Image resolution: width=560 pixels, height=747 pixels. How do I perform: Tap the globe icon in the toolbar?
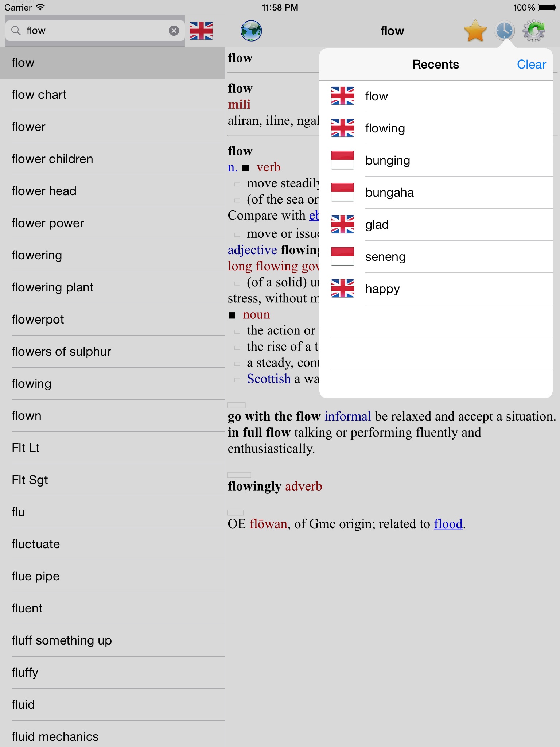[x=251, y=31]
